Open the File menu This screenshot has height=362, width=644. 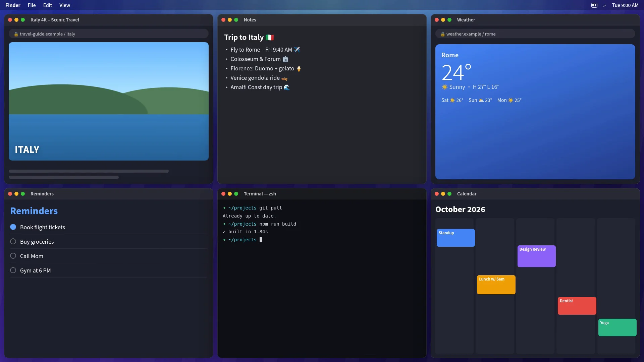coord(32,5)
